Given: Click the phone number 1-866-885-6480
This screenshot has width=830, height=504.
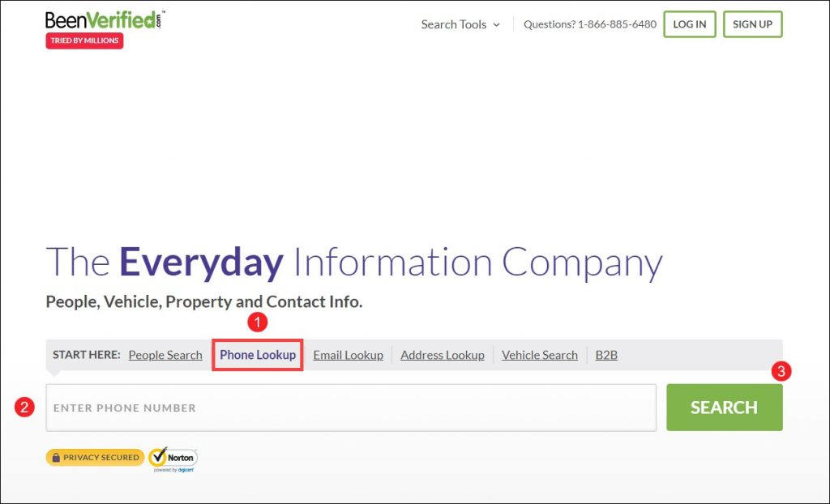Looking at the screenshot, I should point(617,24).
